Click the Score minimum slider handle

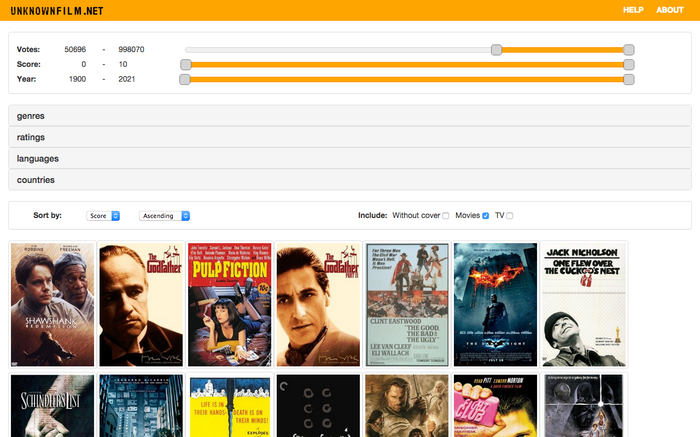coord(186,65)
